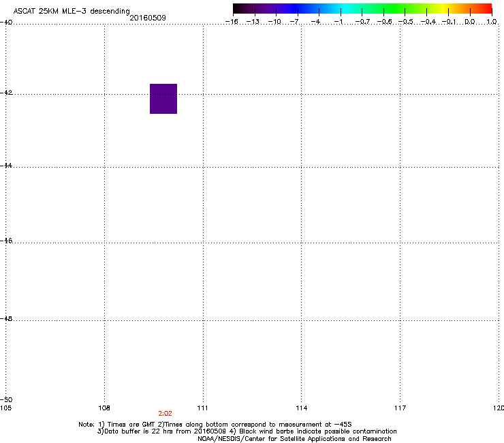Click the -46 latitude axis label
Screen dimensions: 504x443
point(6,241)
